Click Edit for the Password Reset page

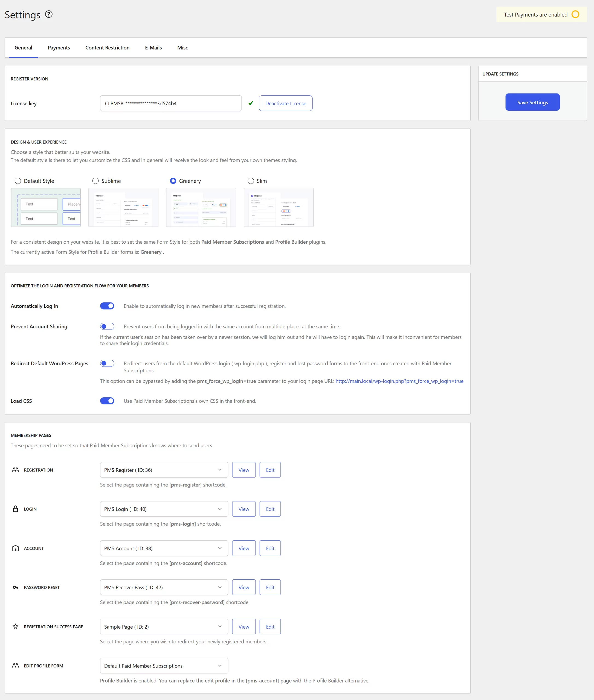point(270,587)
